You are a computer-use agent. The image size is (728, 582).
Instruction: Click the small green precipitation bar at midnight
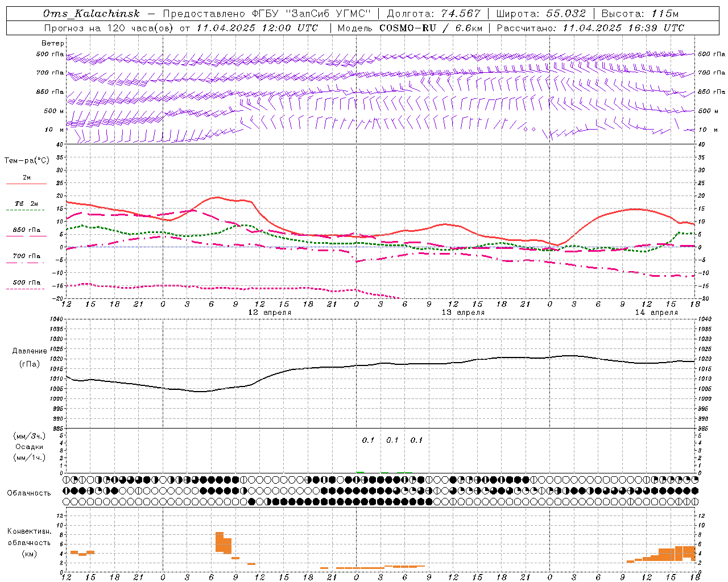[360, 472]
